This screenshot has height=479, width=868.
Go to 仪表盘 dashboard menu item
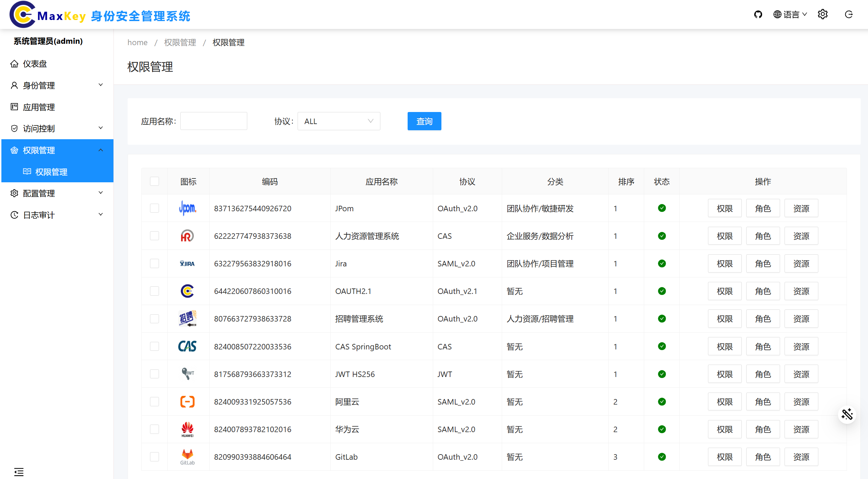point(35,64)
